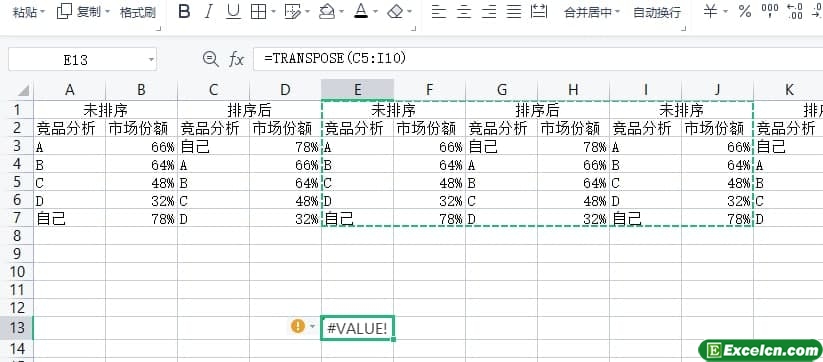Expand the fill color dropdown arrow

[342, 12]
